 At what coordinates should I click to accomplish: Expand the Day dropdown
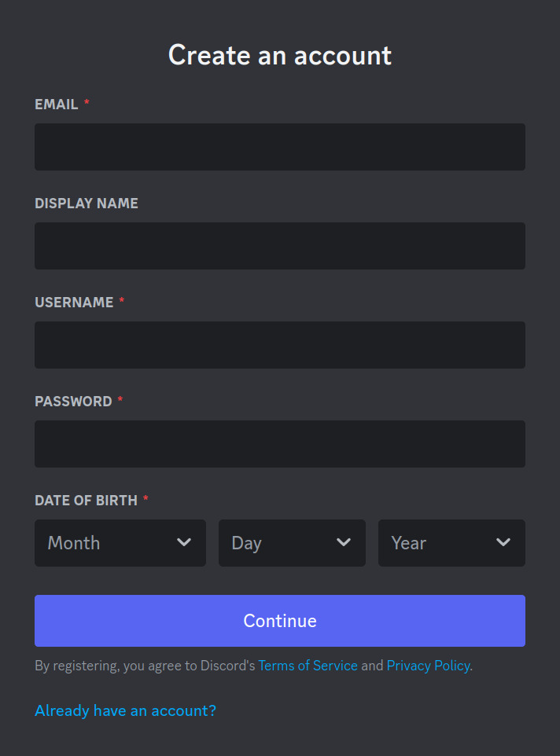point(292,543)
